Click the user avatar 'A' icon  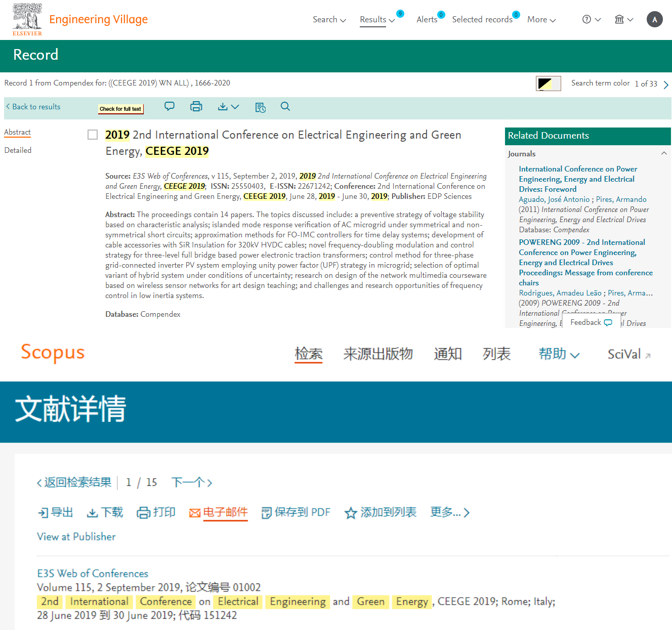click(x=654, y=19)
